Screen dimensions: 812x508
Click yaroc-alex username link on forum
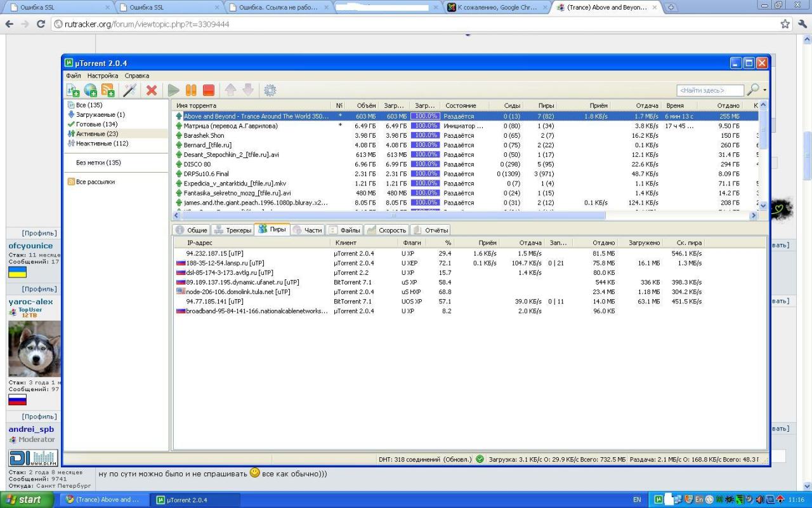[30, 302]
